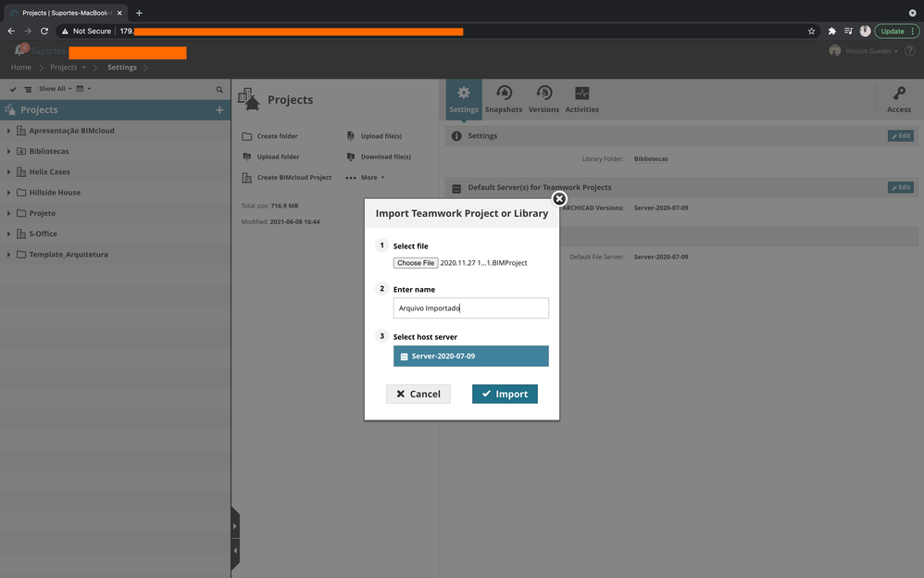Image resolution: width=924 pixels, height=578 pixels.
Task: Edit Default Server(s) for Teamwork Projects
Action: pyautogui.click(x=901, y=187)
